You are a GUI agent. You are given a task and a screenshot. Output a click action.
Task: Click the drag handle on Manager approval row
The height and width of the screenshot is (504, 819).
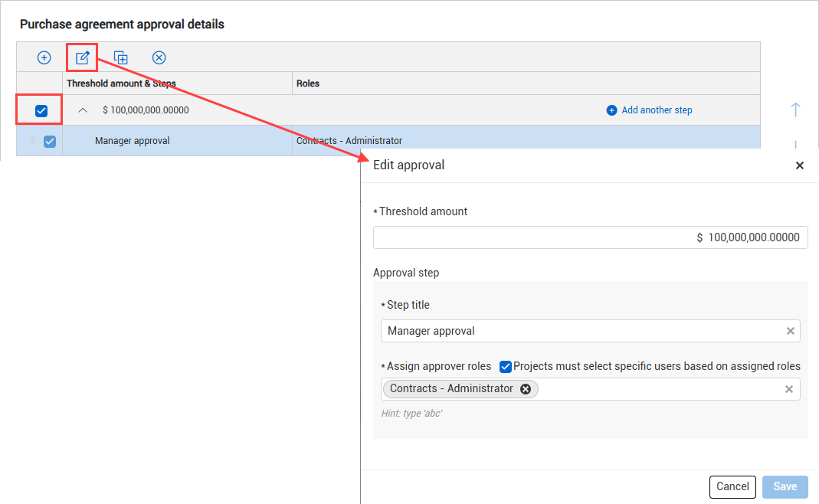point(33,140)
